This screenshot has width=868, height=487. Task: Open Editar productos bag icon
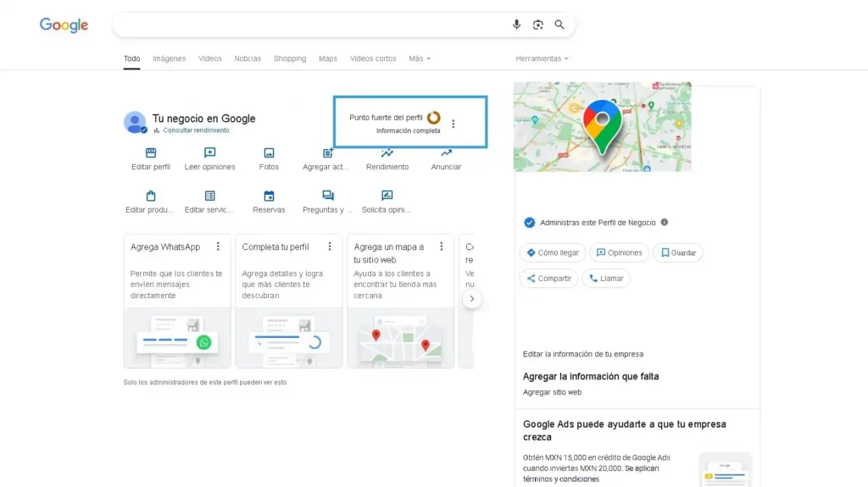click(x=151, y=196)
